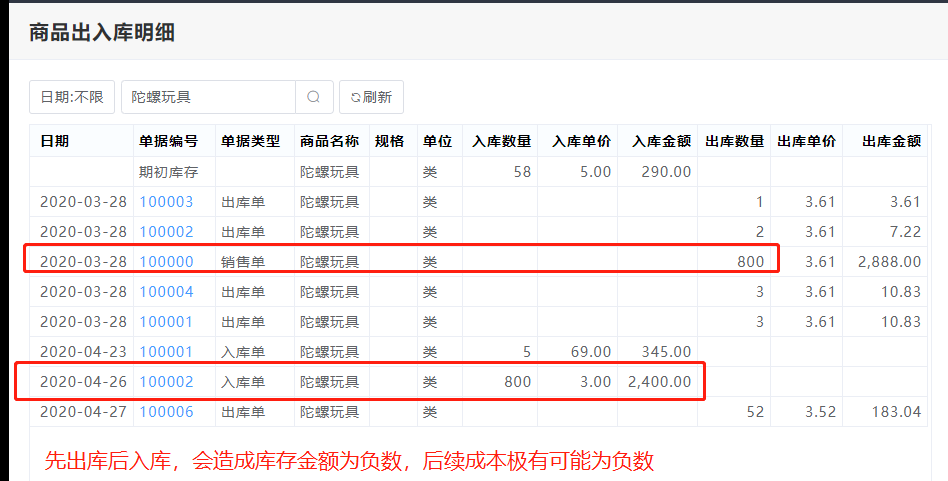Open 入库单 link 100001 dated 2020-04-23

[x=166, y=352]
